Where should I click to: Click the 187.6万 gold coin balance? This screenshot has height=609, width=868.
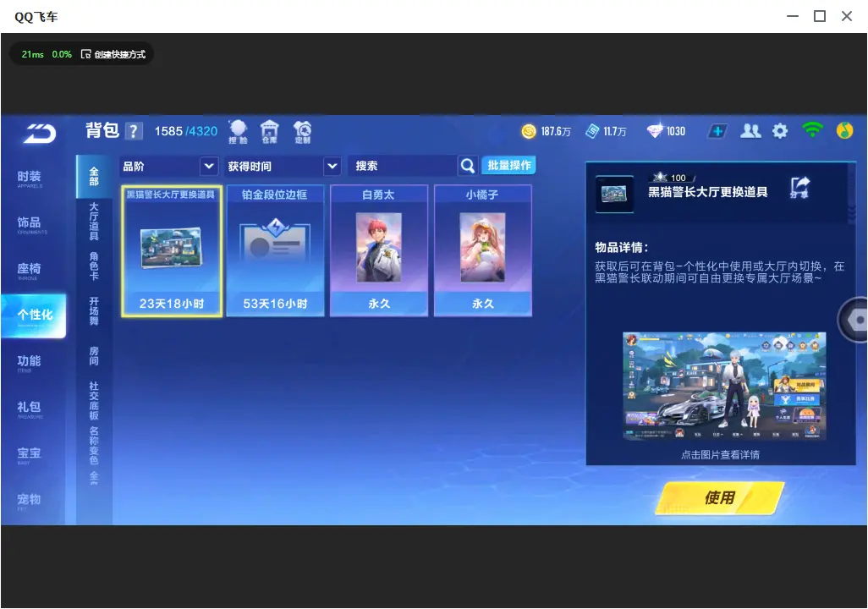pyautogui.click(x=556, y=132)
